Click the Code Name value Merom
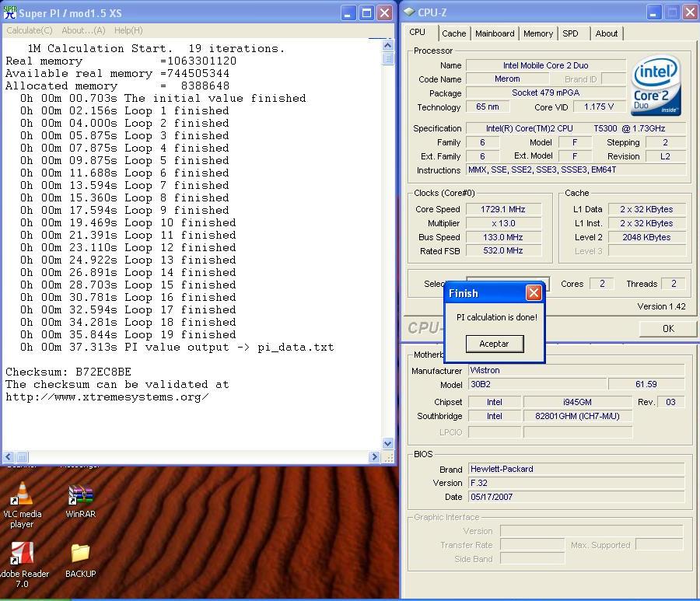700x601 pixels. [507, 79]
